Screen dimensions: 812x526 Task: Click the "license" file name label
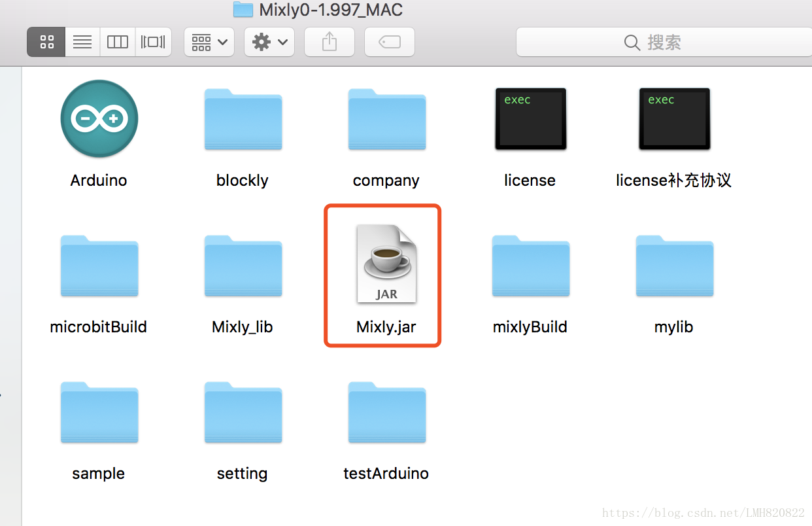(x=530, y=181)
